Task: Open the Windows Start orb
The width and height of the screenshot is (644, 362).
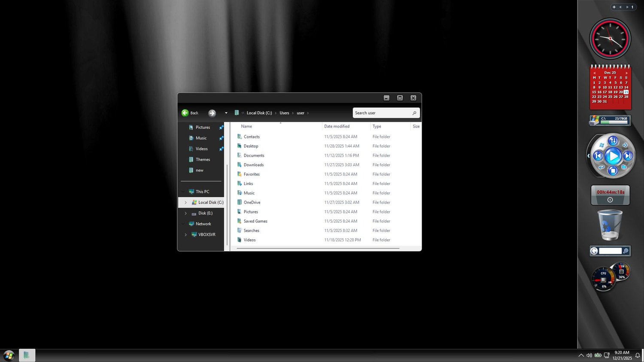Action: click(9, 355)
